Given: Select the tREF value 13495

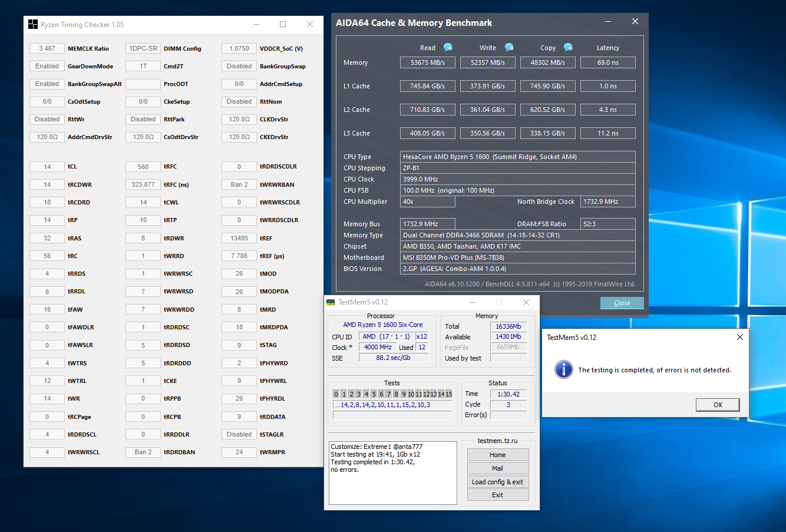Looking at the screenshot, I should click(x=239, y=238).
